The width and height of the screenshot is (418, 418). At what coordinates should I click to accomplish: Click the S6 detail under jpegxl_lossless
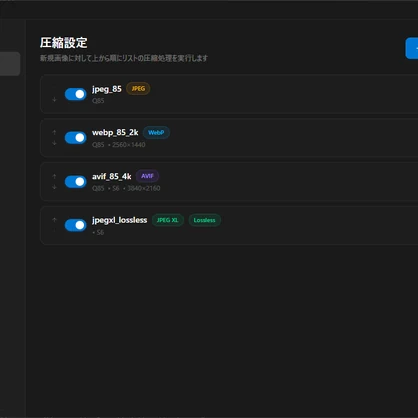(100, 232)
